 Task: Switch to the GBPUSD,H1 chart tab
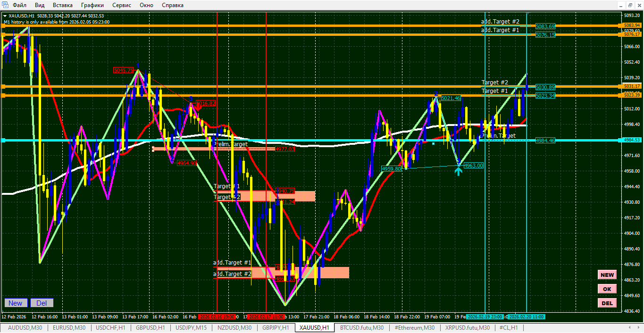(150, 328)
